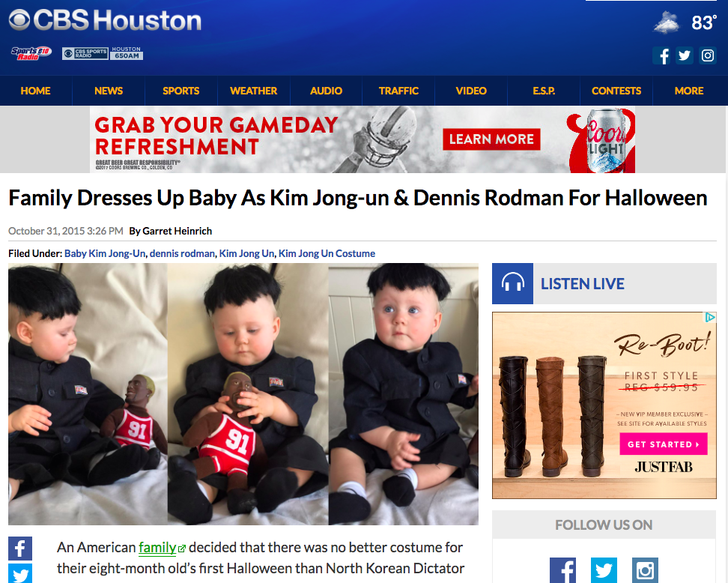Click the AdChoices icon on boot ad
The width and height of the screenshot is (728, 583).
710,317
